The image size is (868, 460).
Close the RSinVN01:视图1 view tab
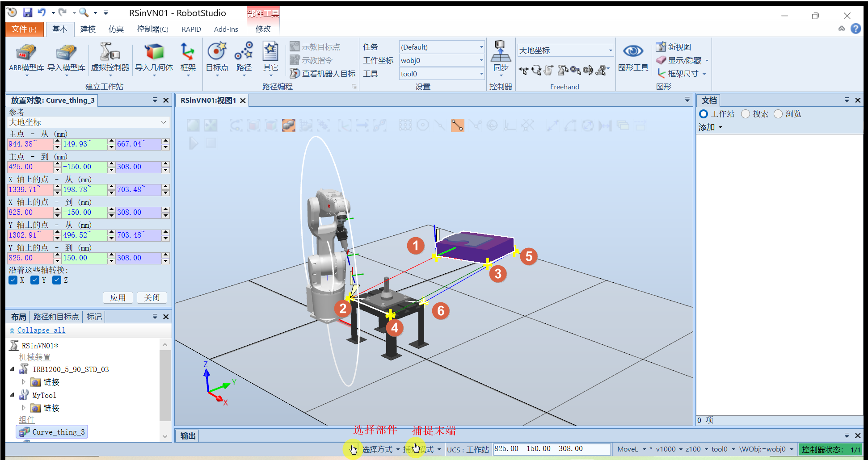[243, 100]
